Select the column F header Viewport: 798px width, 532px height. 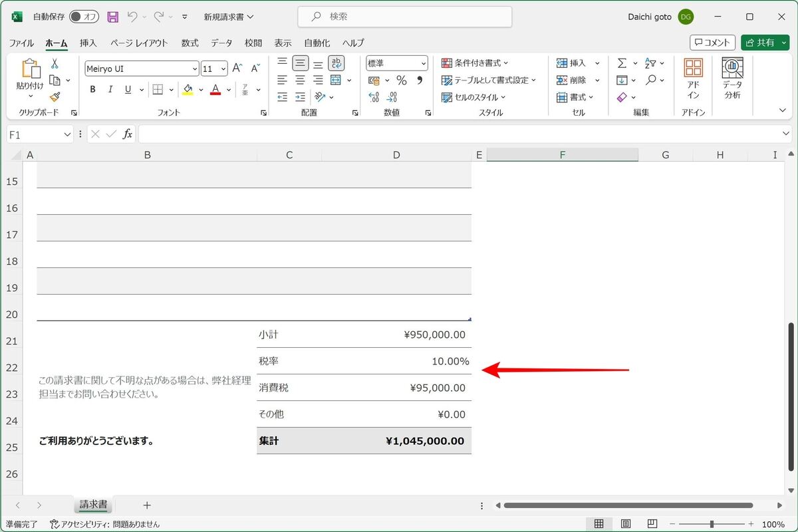coord(562,155)
